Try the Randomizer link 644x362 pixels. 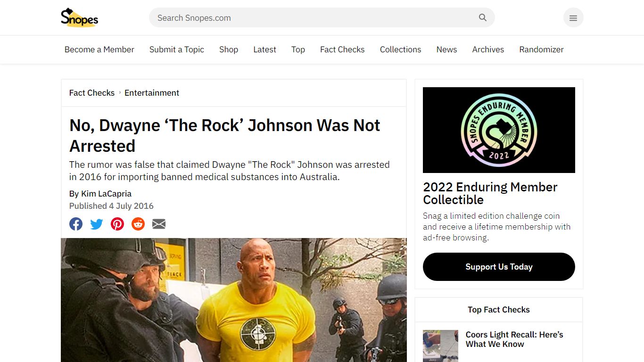pos(541,49)
